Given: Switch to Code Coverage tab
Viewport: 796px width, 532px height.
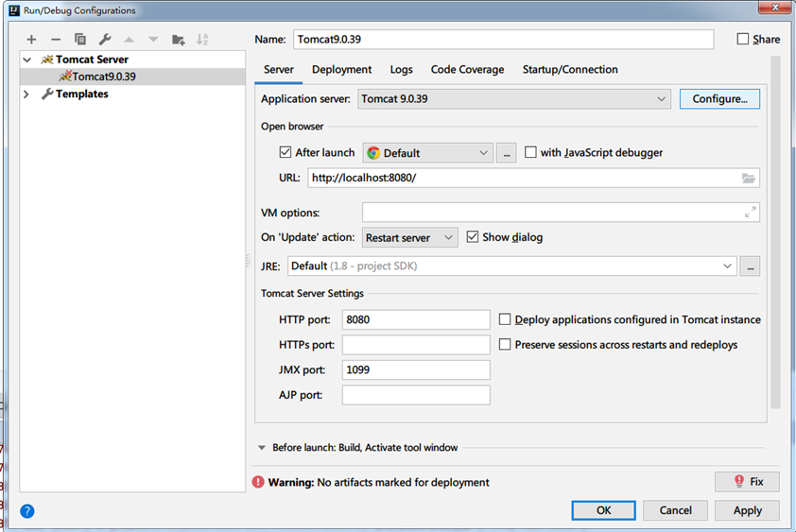Looking at the screenshot, I should (468, 70).
